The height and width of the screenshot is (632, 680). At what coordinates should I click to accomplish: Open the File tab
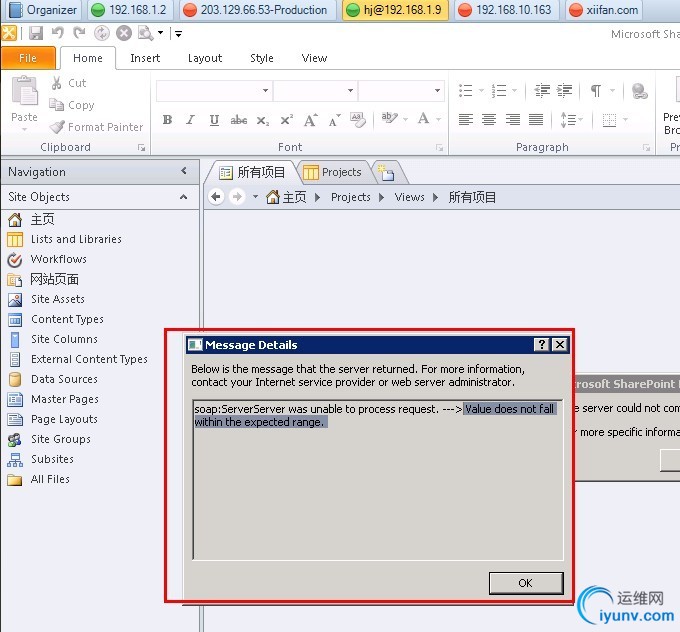(28, 58)
